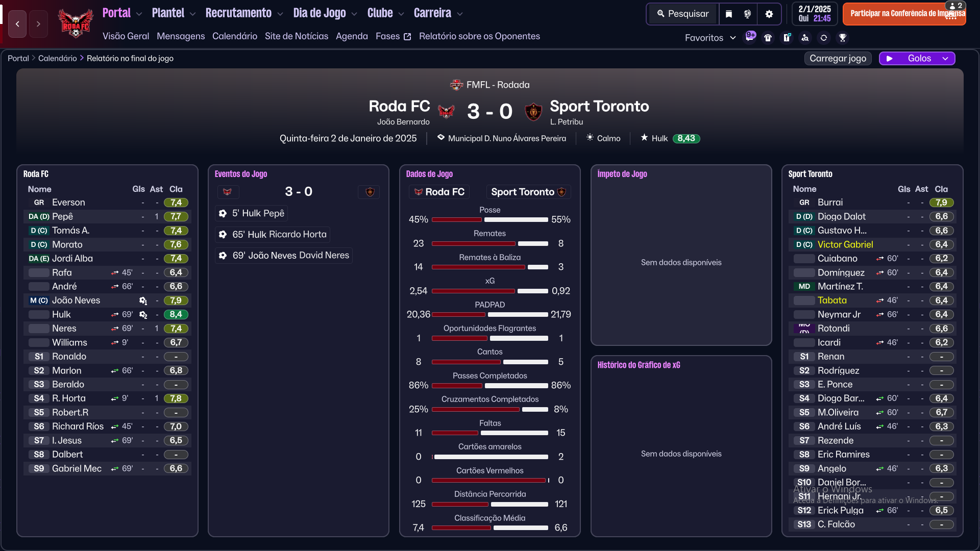Expand the Favoritos dropdown
The image size is (980, 551).
(x=710, y=38)
